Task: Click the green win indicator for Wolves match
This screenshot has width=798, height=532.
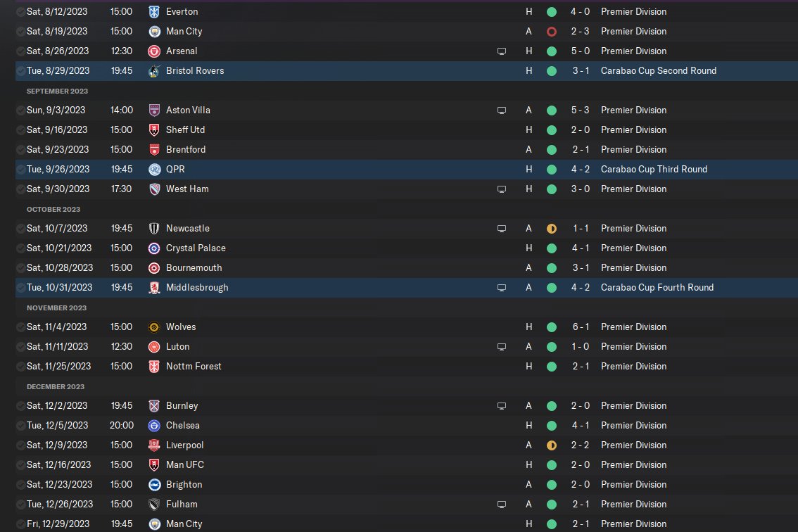Action: (x=551, y=327)
